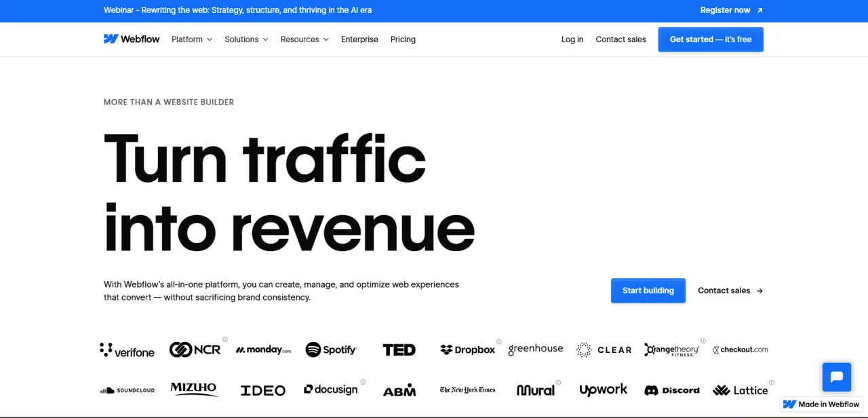Expand the Solutions dropdown menu

[x=246, y=39]
